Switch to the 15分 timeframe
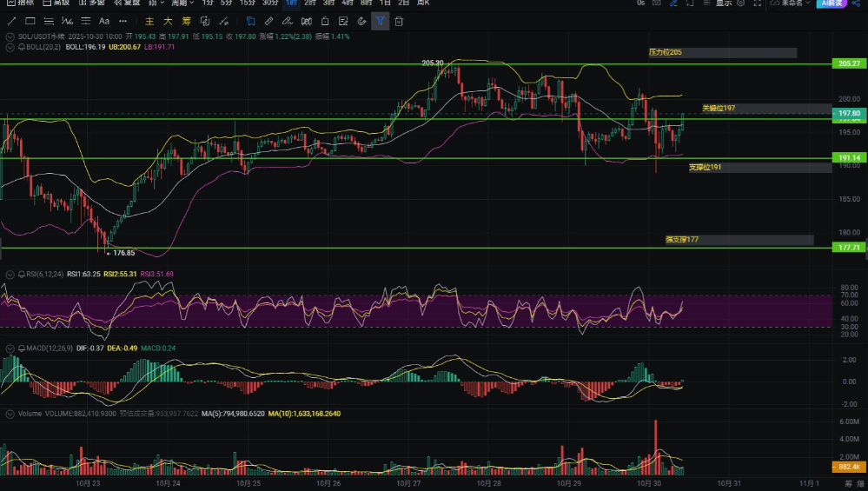The width and height of the screenshot is (868, 491). point(247,3)
